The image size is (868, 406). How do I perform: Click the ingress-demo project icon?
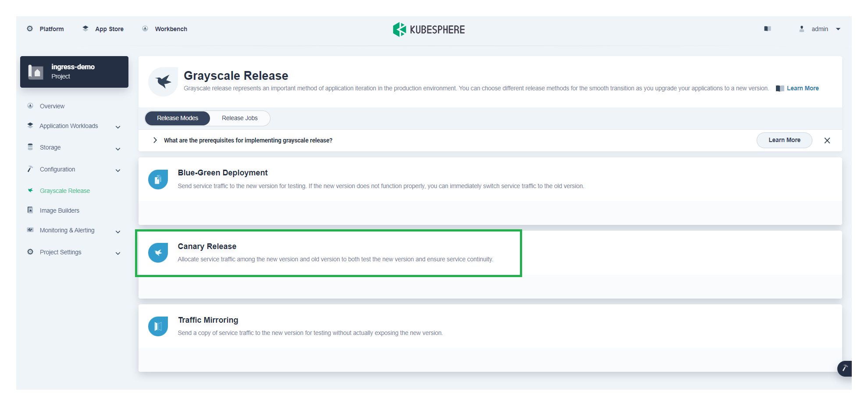point(36,71)
